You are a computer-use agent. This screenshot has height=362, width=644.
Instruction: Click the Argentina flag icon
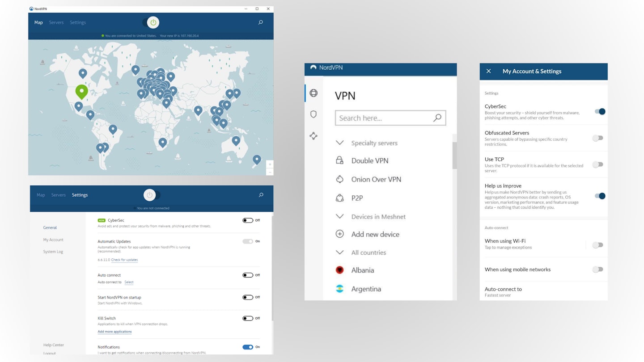click(x=339, y=289)
